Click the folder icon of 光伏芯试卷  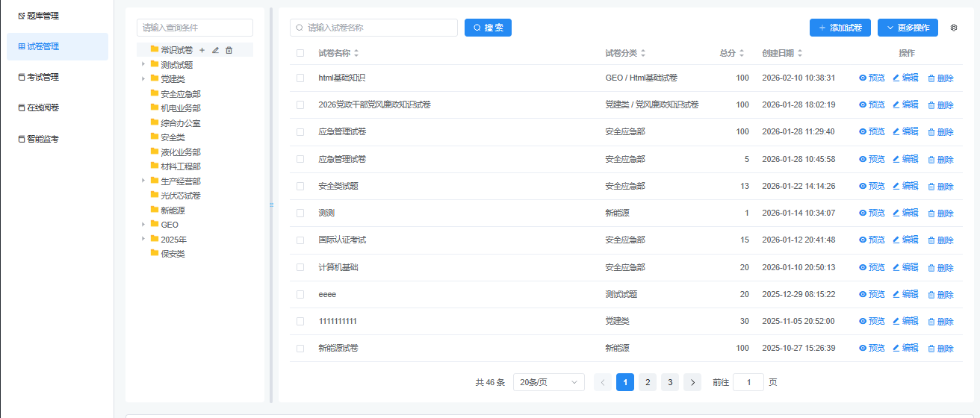tap(155, 195)
